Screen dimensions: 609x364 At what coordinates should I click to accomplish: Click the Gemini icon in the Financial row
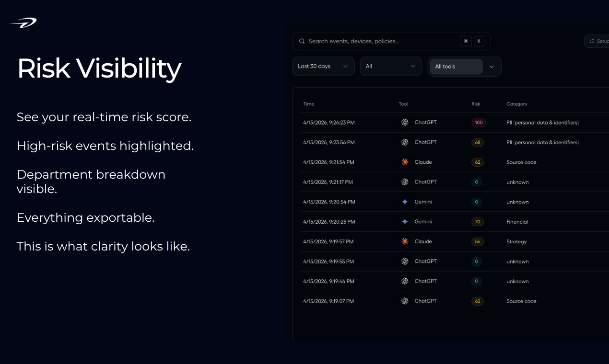pos(405,222)
